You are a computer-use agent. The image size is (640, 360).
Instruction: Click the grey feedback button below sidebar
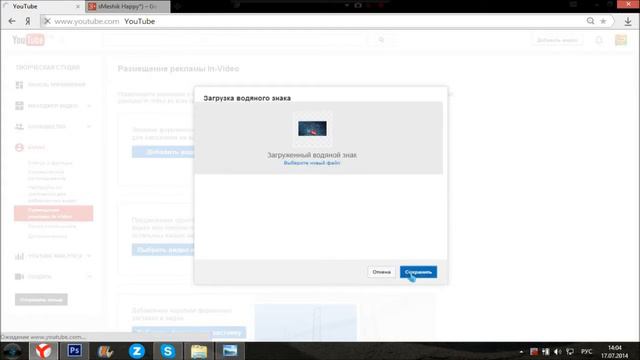pyautogui.click(x=41, y=300)
